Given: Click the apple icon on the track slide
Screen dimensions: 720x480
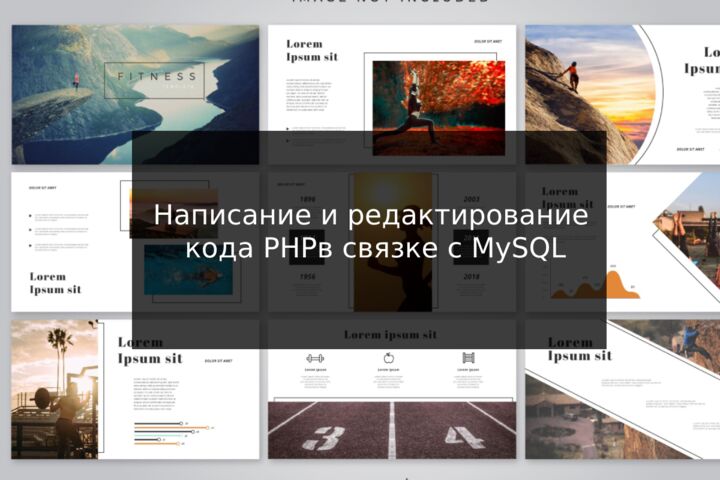Looking at the screenshot, I should [x=389, y=357].
